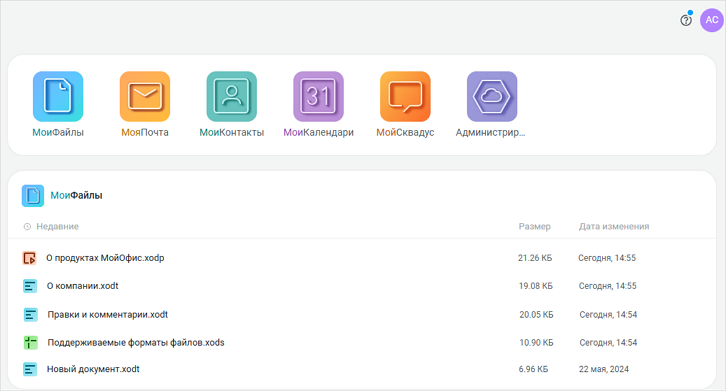
Task: Click the МоиФайлы section header icon
Action: [x=33, y=196]
